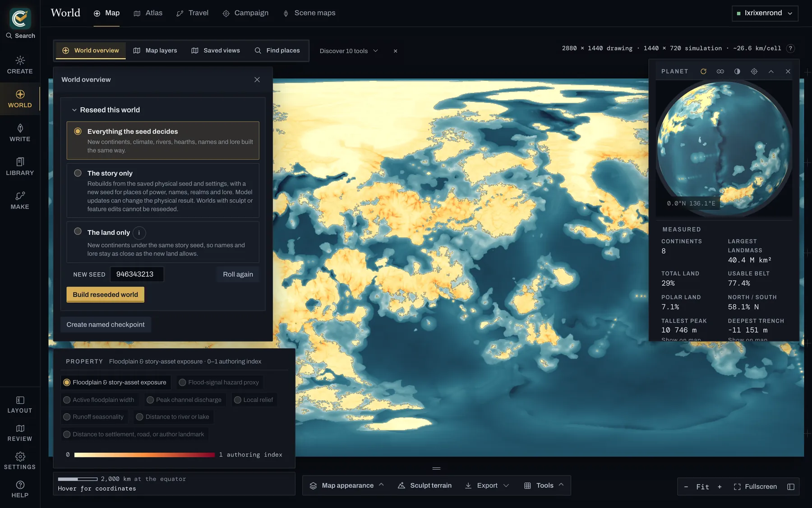Select The land only option

pos(163,242)
